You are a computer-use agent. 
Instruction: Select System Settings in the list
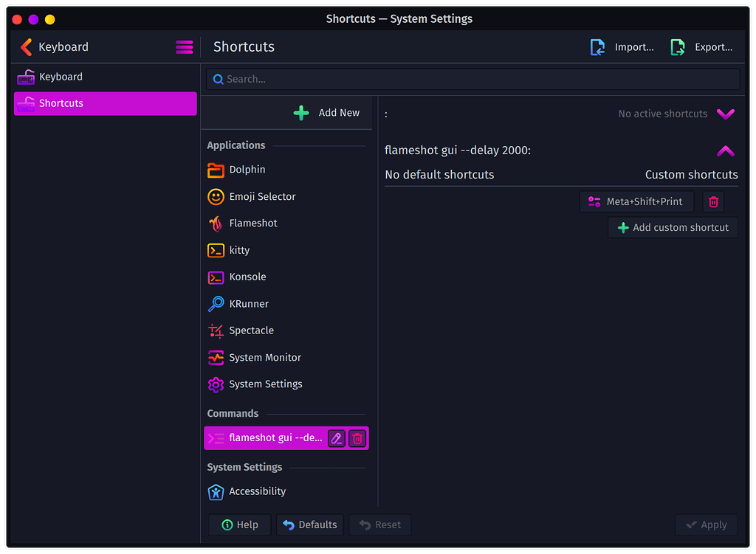click(x=265, y=384)
